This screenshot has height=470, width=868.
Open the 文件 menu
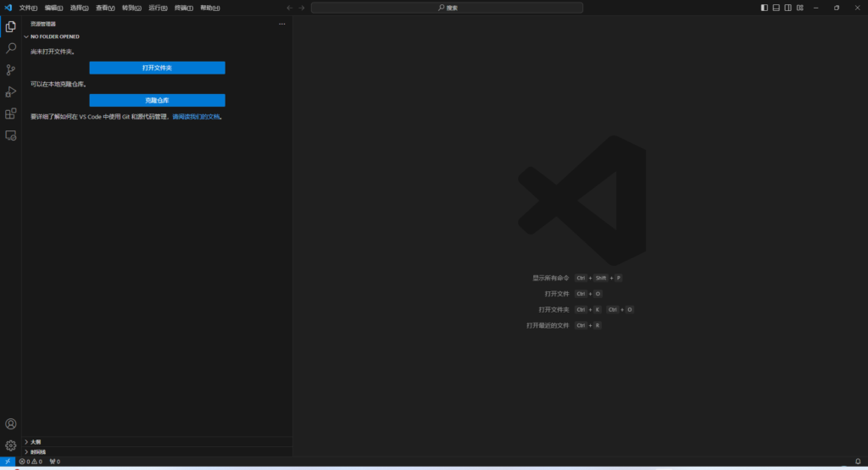pyautogui.click(x=28, y=8)
